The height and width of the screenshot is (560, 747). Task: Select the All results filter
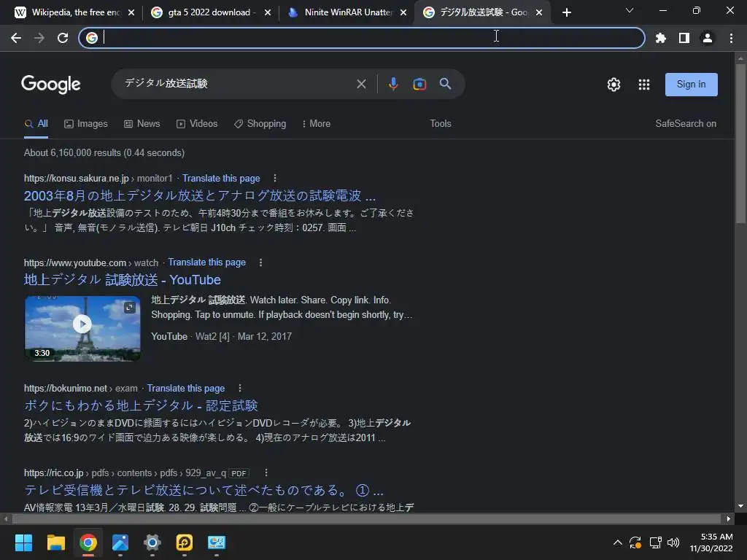36,124
